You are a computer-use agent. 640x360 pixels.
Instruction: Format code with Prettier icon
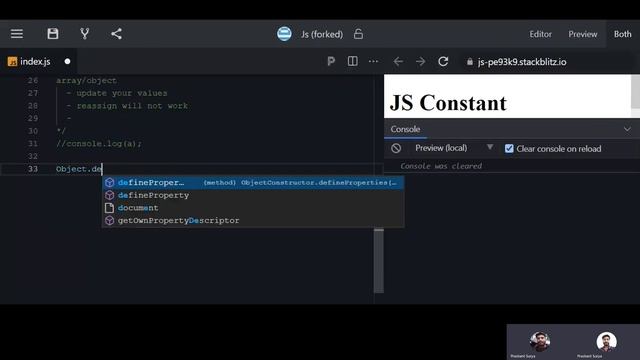click(331, 62)
